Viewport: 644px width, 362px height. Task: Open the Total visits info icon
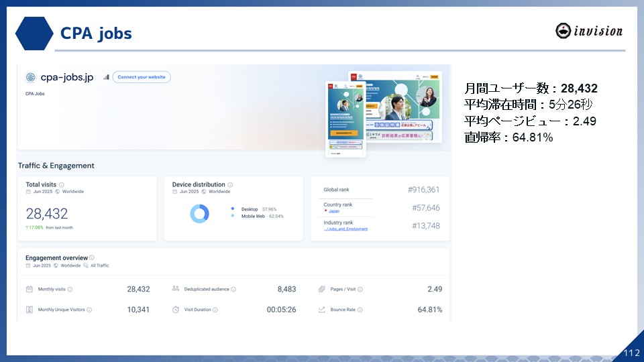click(61, 185)
